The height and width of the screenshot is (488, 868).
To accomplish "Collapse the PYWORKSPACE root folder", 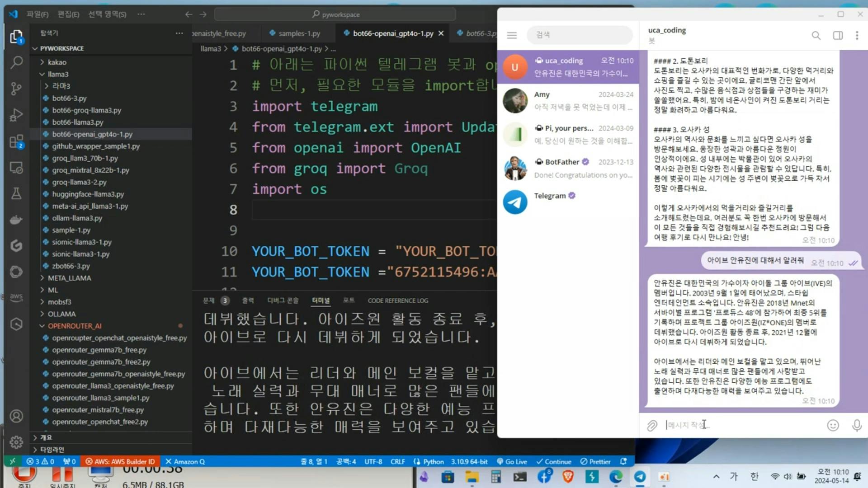I will click(x=62, y=48).
